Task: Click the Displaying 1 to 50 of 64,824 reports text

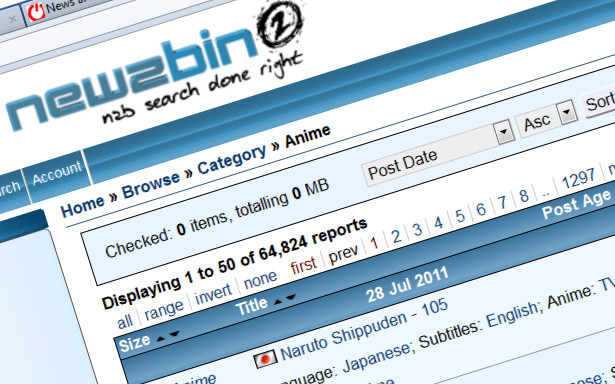Action: coord(235,263)
